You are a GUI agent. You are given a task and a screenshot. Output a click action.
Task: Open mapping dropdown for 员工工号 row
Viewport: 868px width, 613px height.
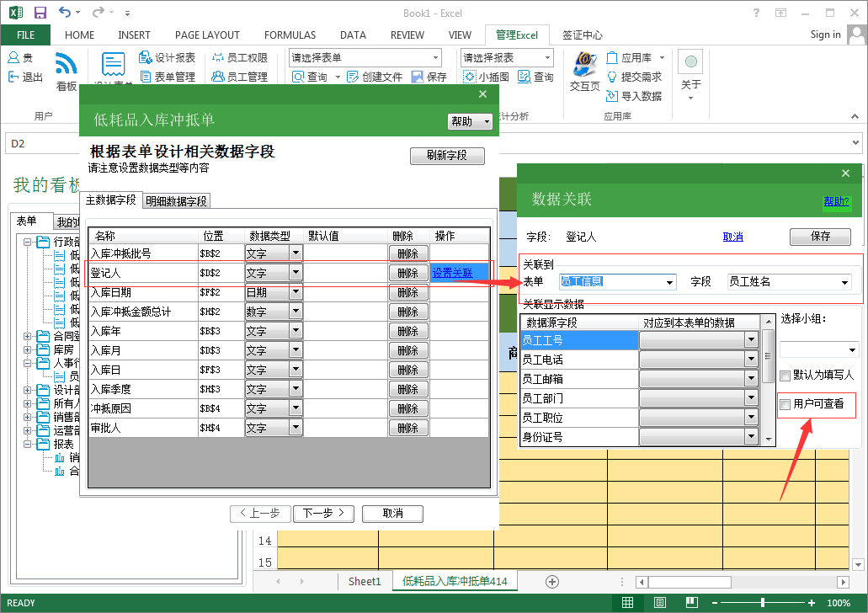click(x=751, y=339)
